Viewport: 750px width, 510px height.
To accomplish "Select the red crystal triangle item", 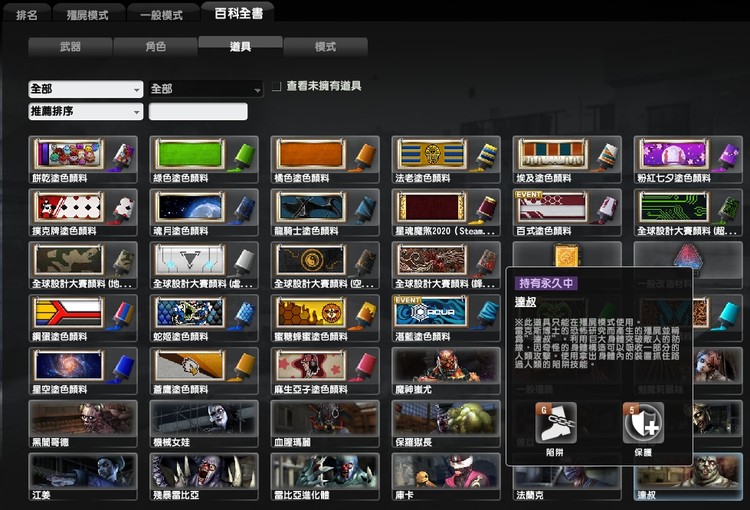I will tap(688, 255).
